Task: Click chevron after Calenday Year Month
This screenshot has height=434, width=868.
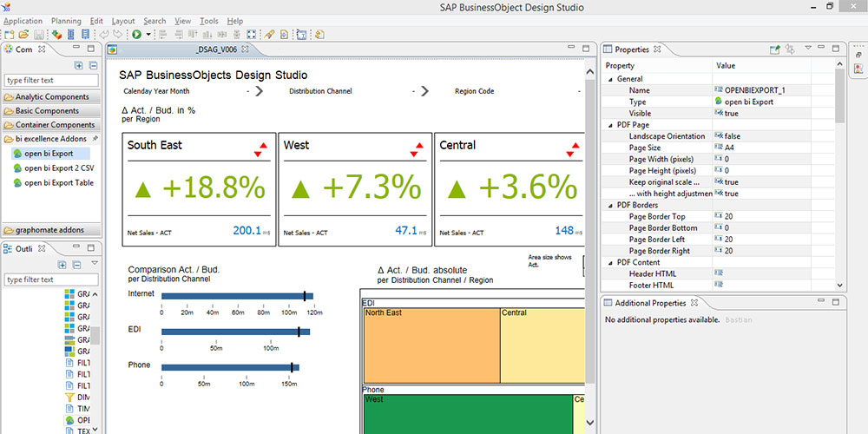Action: [x=259, y=91]
